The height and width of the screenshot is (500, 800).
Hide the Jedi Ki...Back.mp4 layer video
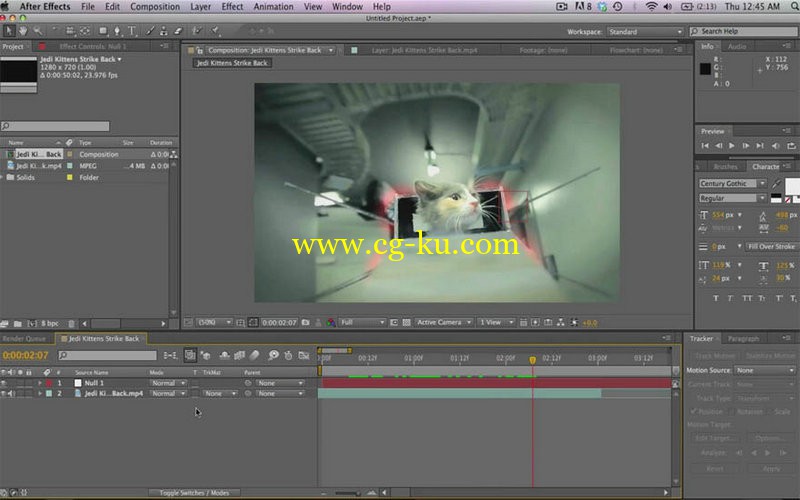4,393
